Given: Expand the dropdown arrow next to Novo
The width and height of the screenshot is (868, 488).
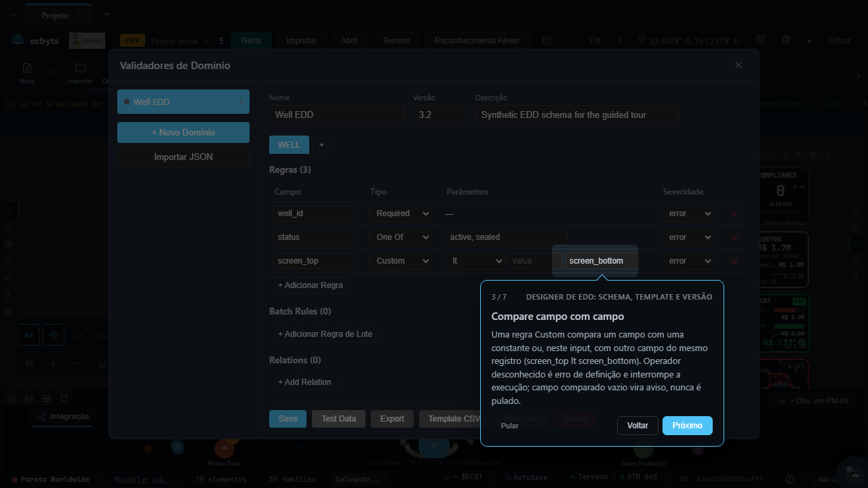Looking at the screenshot, I should click(x=52, y=72).
